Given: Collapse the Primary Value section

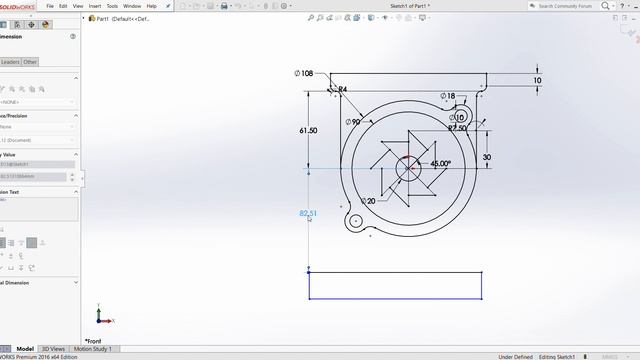Looking at the screenshot, I should tap(76, 155).
